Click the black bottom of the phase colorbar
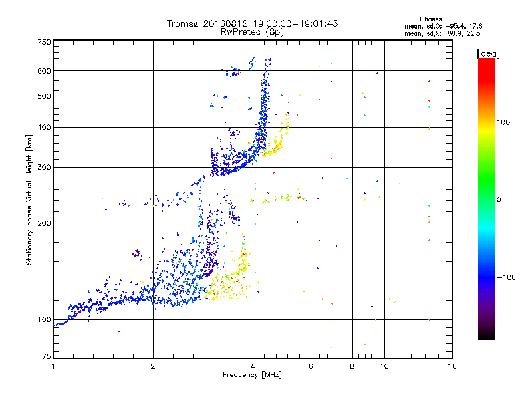This screenshot has width=532, height=399. coord(487,335)
